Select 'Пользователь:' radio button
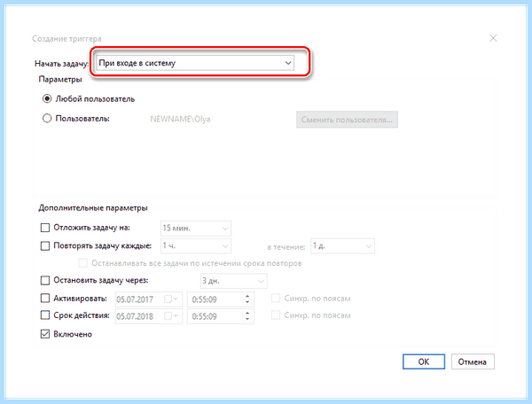This screenshot has height=404, width=532. tap(47, 119)
